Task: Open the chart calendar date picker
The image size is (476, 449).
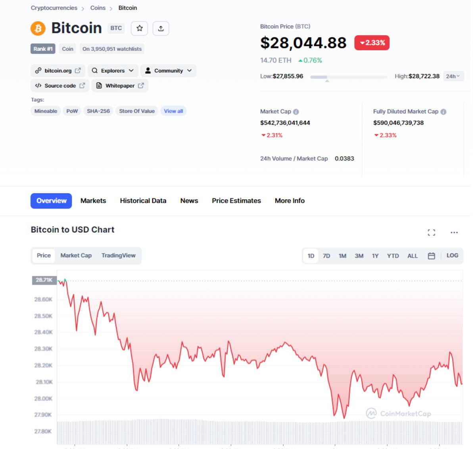Action: (432, 256)
